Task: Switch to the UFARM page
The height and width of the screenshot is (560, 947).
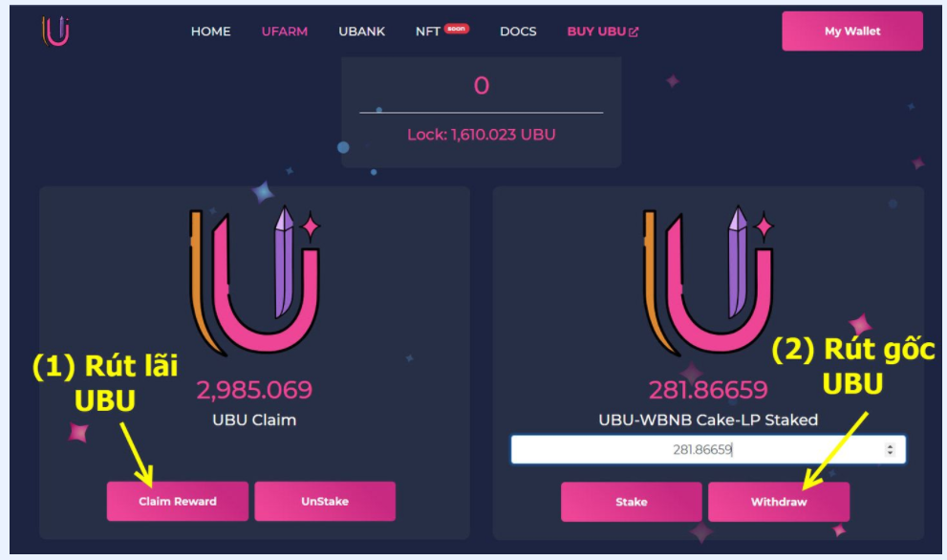Action: point(285,32)
